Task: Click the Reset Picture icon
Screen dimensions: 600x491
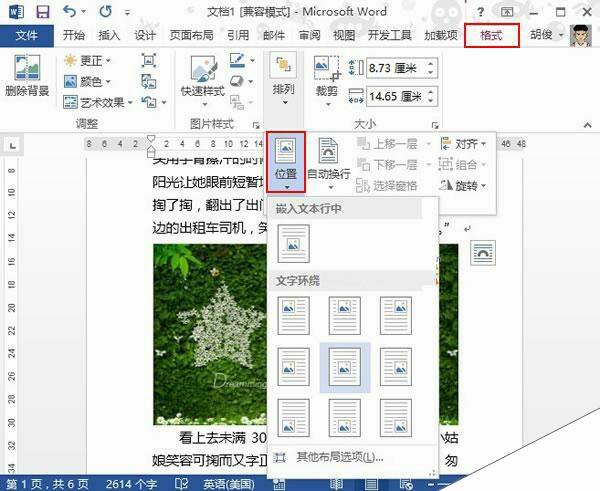Action: click(148, 102)
